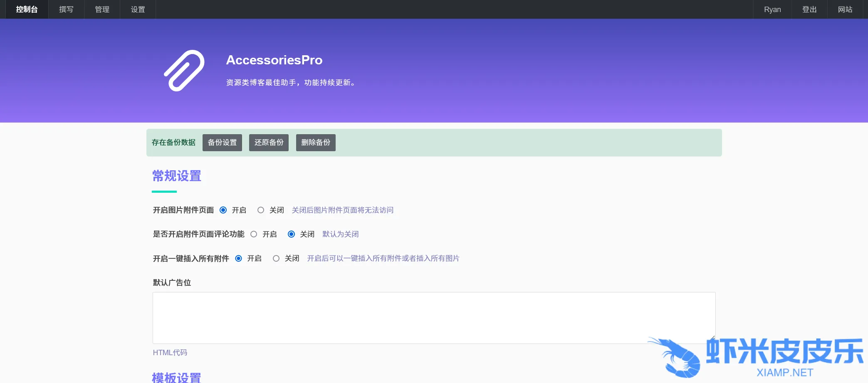
Task: Click the 存在备份数据 notice text
Action: tap(173, 142)
